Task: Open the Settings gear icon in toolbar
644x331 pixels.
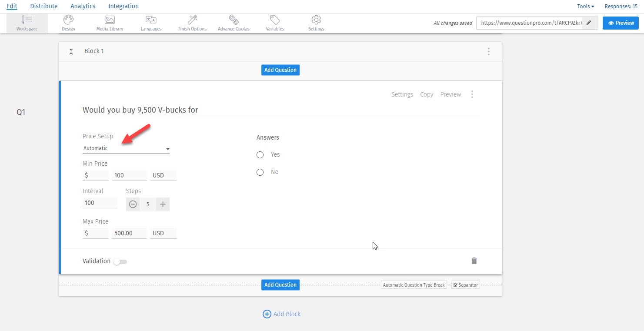Action: click(316, 20)
